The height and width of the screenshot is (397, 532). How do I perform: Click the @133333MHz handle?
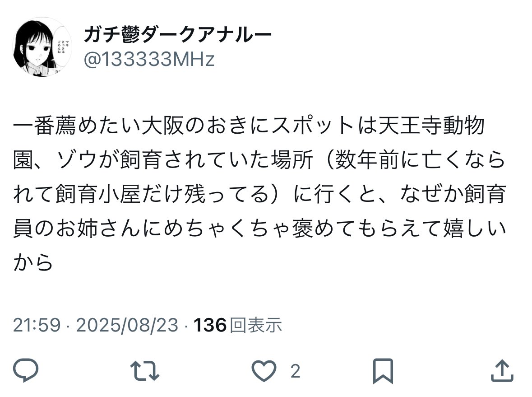click(x=149, y=60)
